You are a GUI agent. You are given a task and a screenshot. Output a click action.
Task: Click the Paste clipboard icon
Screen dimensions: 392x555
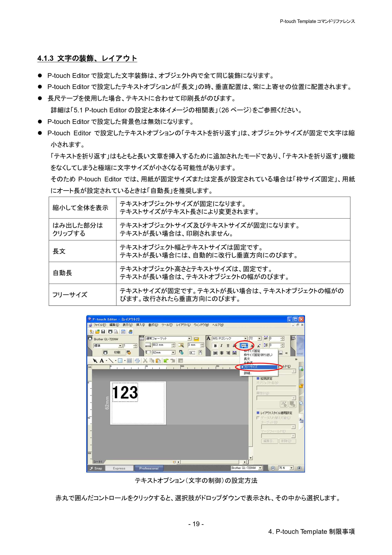click(158, 361)
